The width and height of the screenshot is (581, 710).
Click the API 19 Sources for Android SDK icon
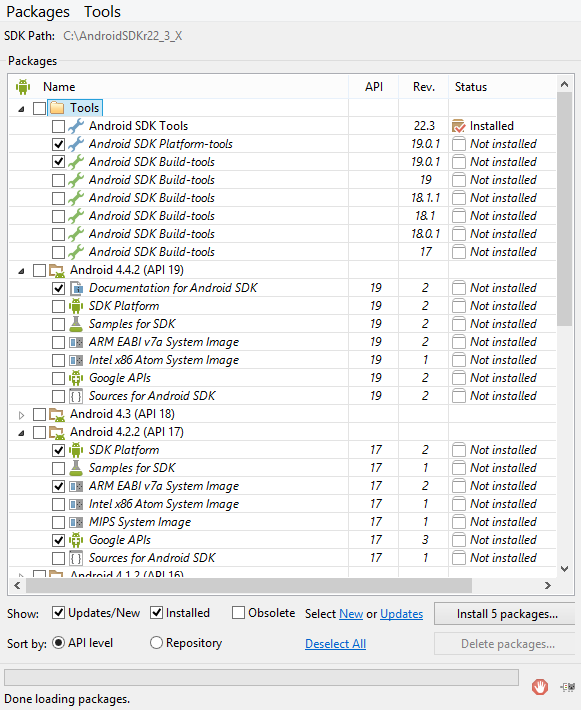point(76,396)
